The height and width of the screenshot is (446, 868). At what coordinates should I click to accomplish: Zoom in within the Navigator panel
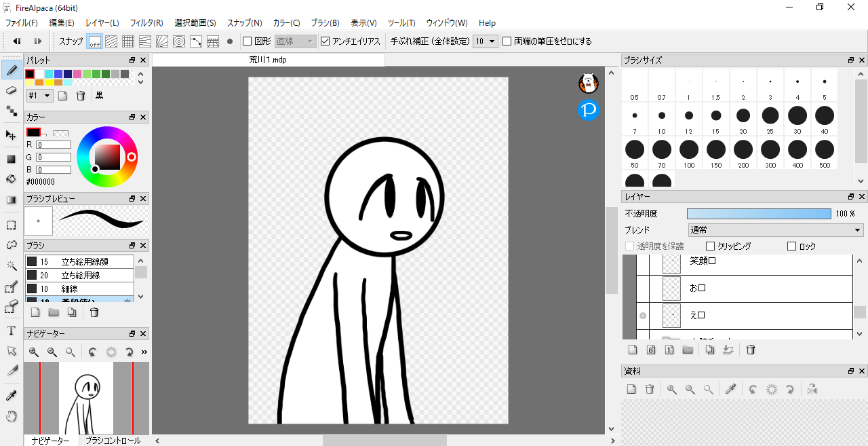[34, 352]
